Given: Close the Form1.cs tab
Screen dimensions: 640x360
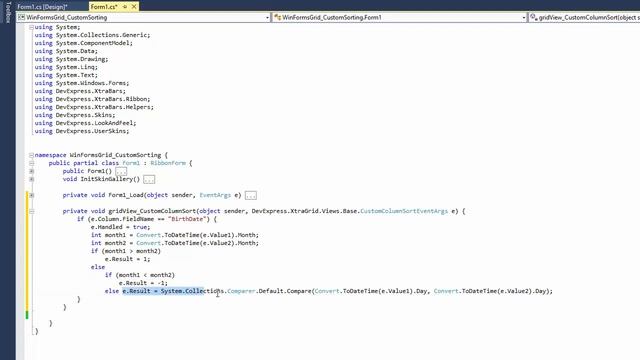Looking at the screenshot, I should (x=133, y=7).
